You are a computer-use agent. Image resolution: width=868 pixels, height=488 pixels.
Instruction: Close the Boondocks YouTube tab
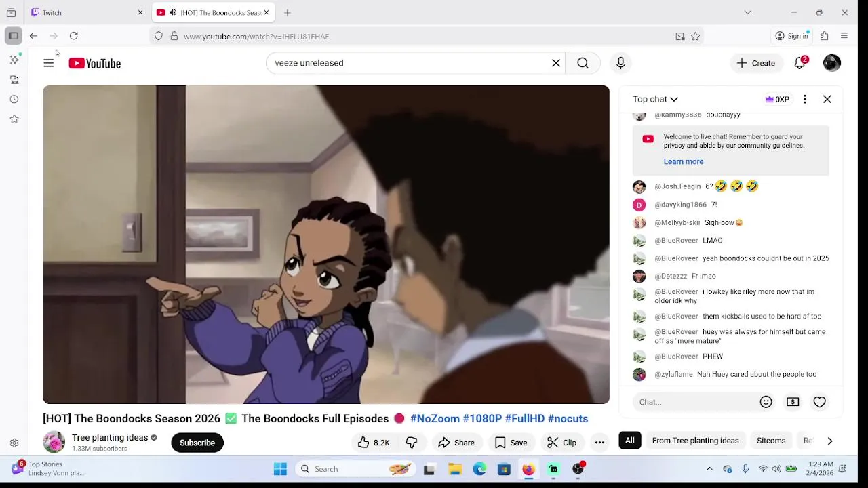[x=267, y=12]
